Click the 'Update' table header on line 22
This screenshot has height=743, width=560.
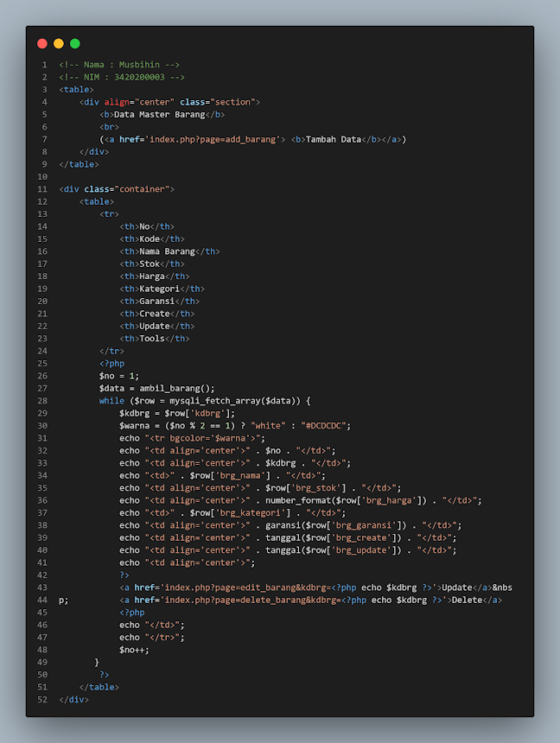tap(157, 326)
